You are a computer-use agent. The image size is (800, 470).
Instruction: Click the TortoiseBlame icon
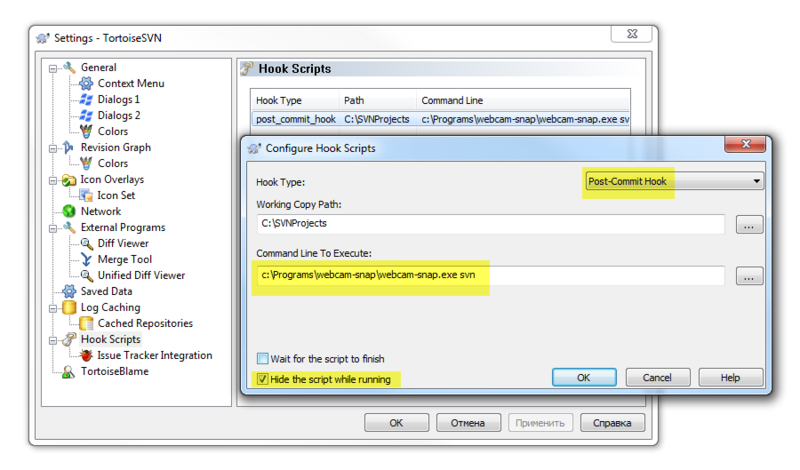(x=68, y=372)
